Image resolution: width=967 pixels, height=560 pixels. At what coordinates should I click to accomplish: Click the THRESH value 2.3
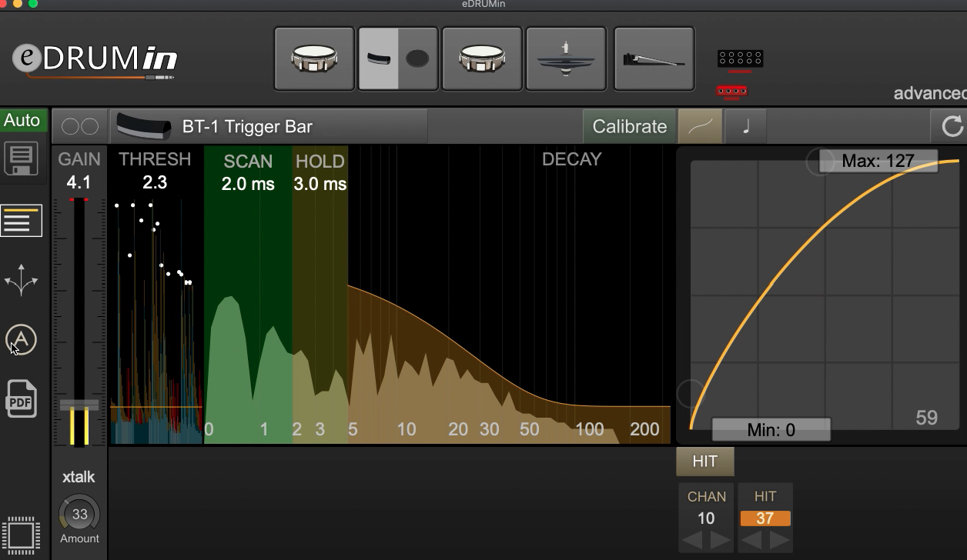tap(155, 182)
